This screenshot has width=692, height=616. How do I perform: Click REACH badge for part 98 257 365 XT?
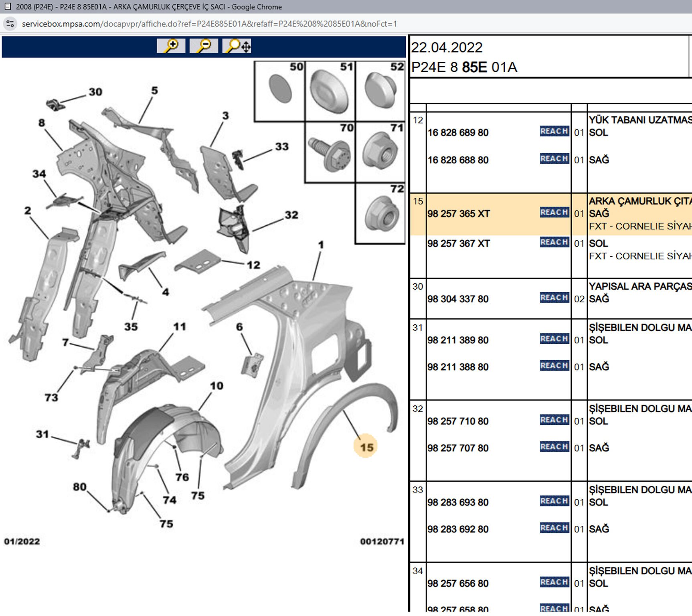tap(554, 213)
